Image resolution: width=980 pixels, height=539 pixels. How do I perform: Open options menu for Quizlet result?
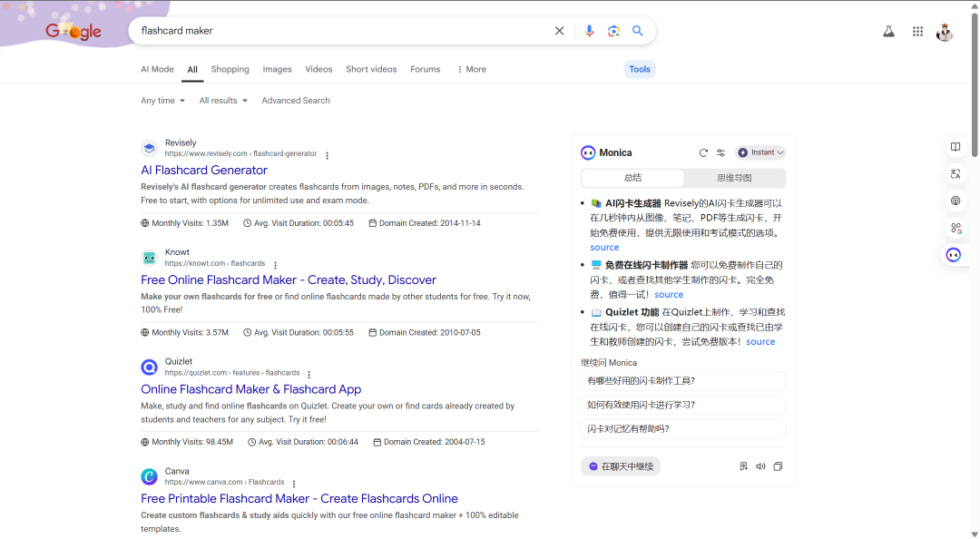[309, 374]
